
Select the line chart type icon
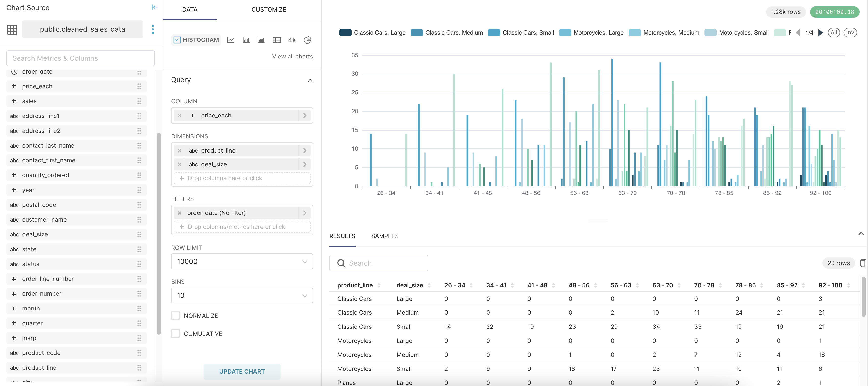(x=231, y=40)
